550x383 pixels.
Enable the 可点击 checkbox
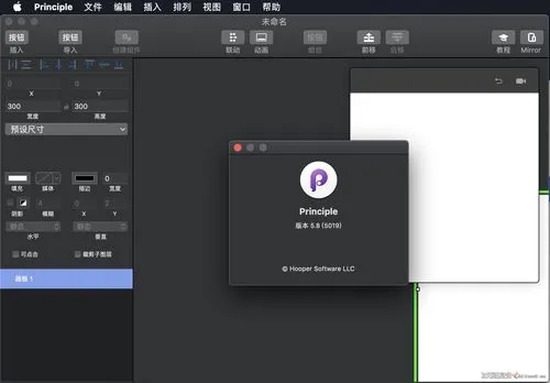[x=16, y=254]
